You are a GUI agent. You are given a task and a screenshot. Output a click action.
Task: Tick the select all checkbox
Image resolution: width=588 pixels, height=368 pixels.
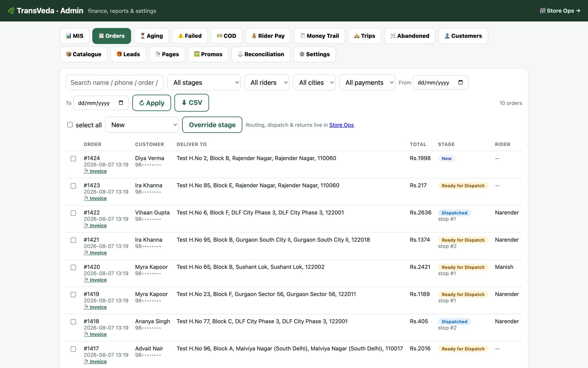(70, 125)
